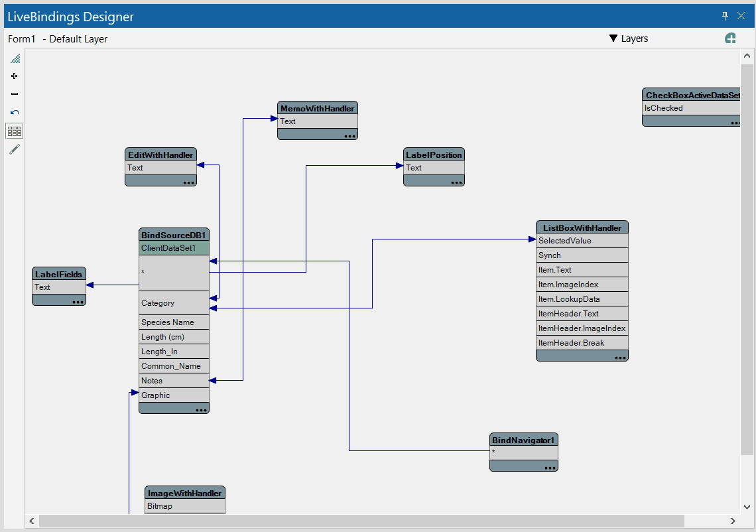Click the zoom out (minus) icon
756x532 pixels.
click(15, 94)
